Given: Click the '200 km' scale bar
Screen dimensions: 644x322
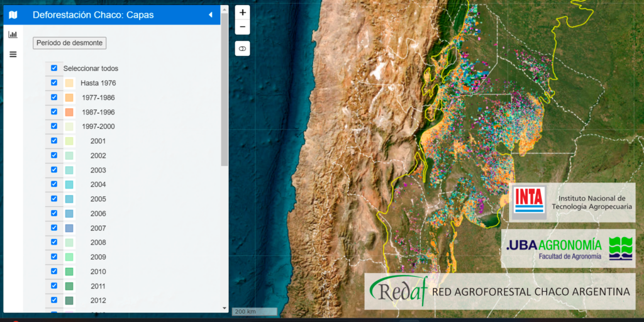Looking at the screenshot, I should [x=254, y=312].
